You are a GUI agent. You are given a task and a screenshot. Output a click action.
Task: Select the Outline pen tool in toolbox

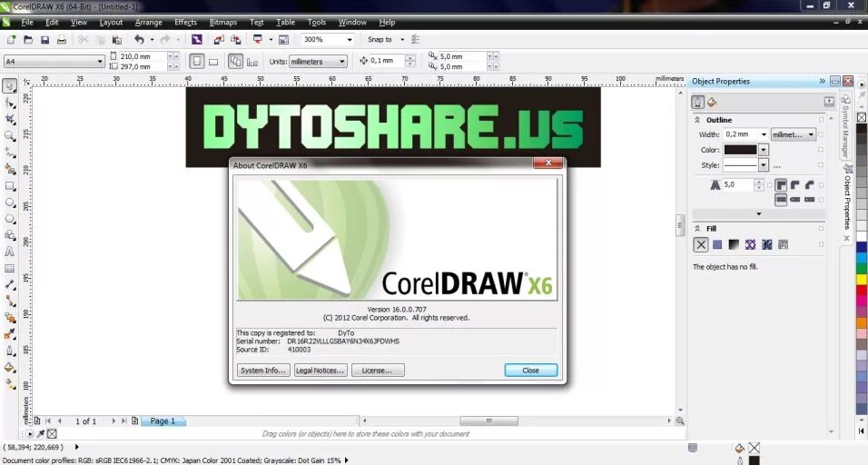pyautogui.click(x=10, y=351)
